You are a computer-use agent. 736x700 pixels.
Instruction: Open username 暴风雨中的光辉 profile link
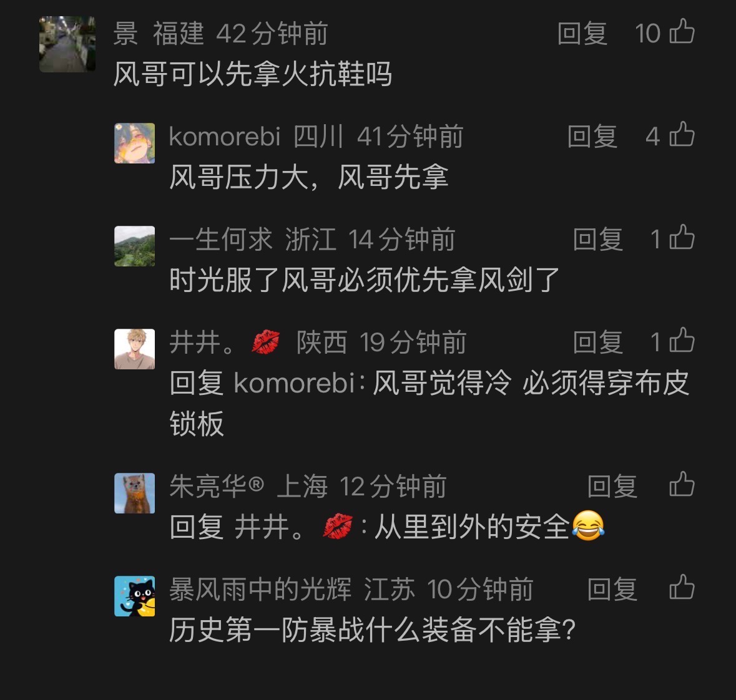tap(260, 590)
